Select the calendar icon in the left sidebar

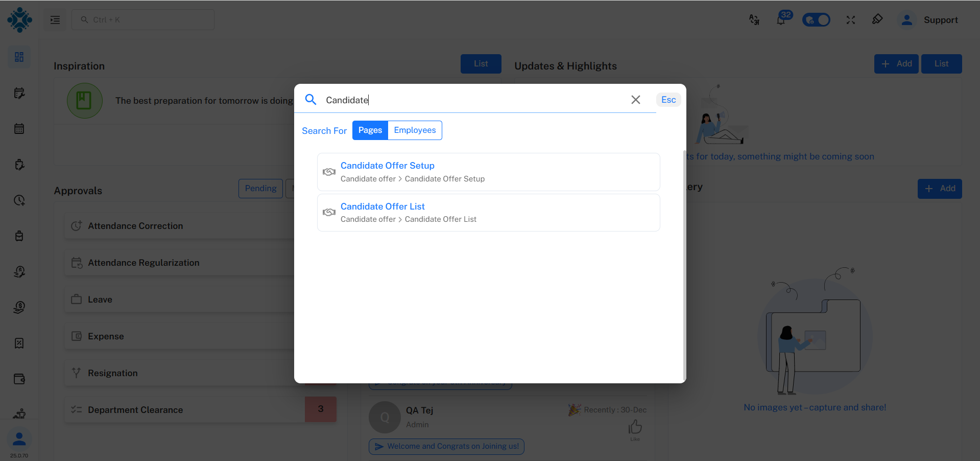pos(19,128)
